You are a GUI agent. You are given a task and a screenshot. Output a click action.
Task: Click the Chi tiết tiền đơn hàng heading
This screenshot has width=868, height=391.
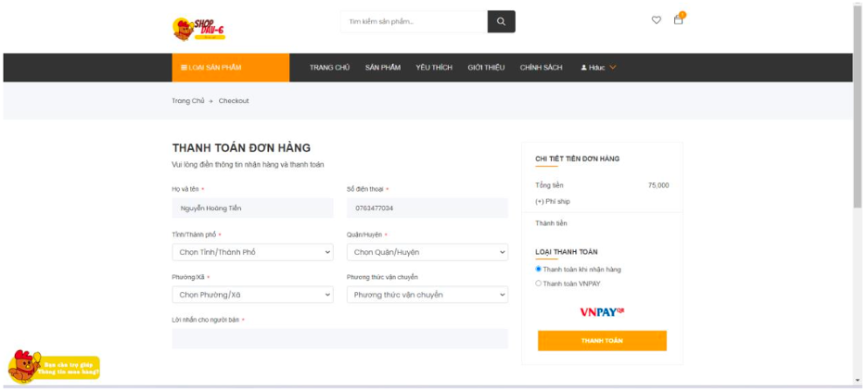578,158
